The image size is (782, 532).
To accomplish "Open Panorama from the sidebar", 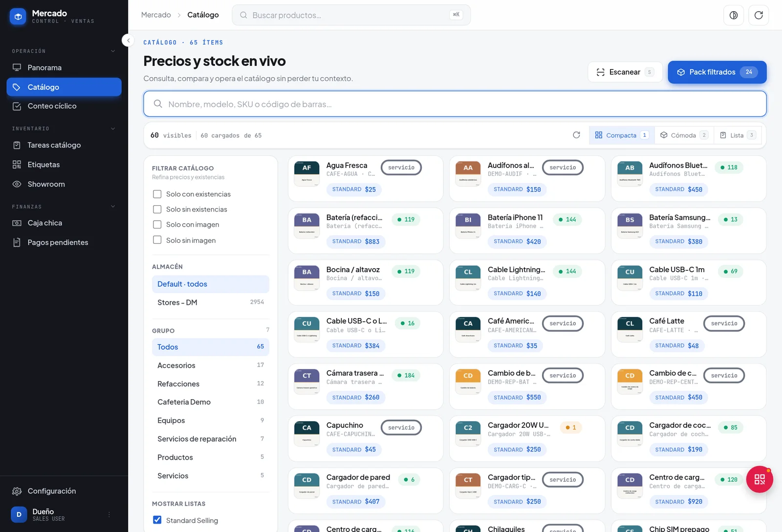I will point(64,67).
